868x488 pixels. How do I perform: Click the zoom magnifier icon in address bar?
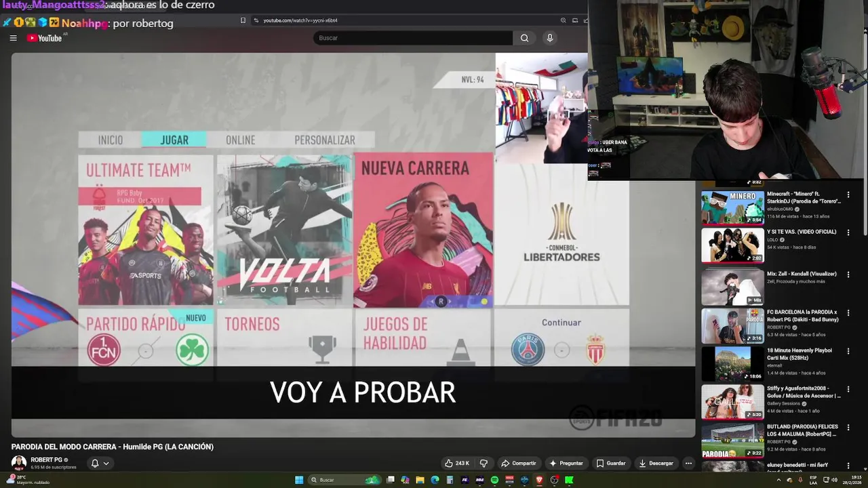click(563, 20)
